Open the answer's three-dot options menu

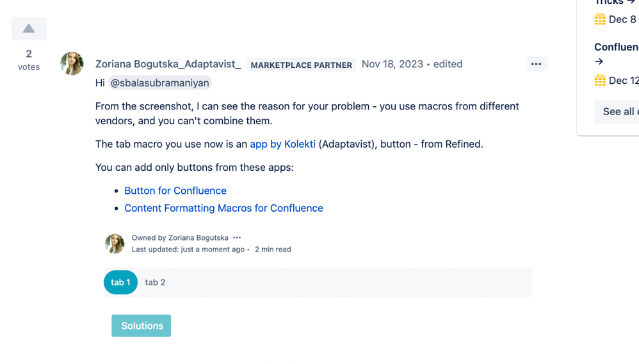click(x=537, y=64)
